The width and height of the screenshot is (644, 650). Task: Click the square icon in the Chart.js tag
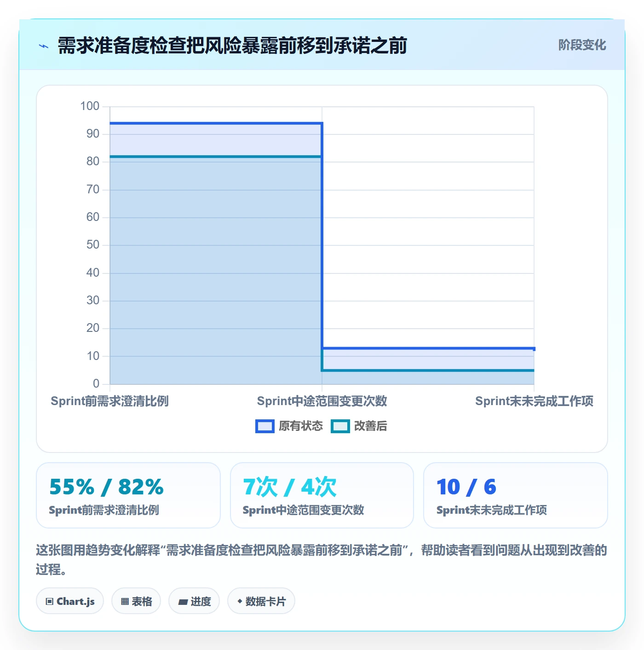(x=50, y=601)
